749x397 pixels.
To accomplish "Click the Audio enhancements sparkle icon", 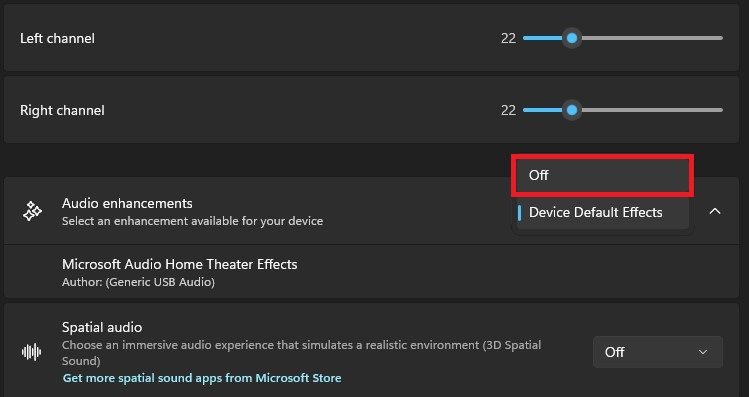I will 32,211.
